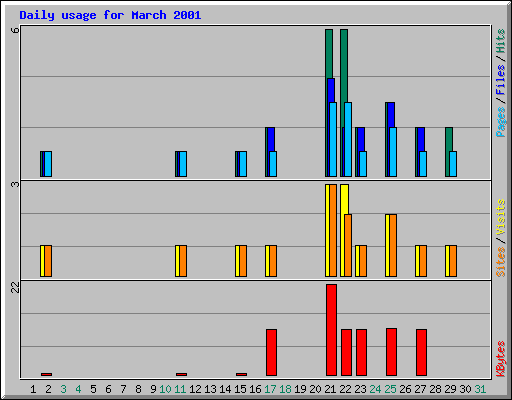Click the orange Sites bar for day 25
This screenshot has width=512, height=400.
[393, 245]
